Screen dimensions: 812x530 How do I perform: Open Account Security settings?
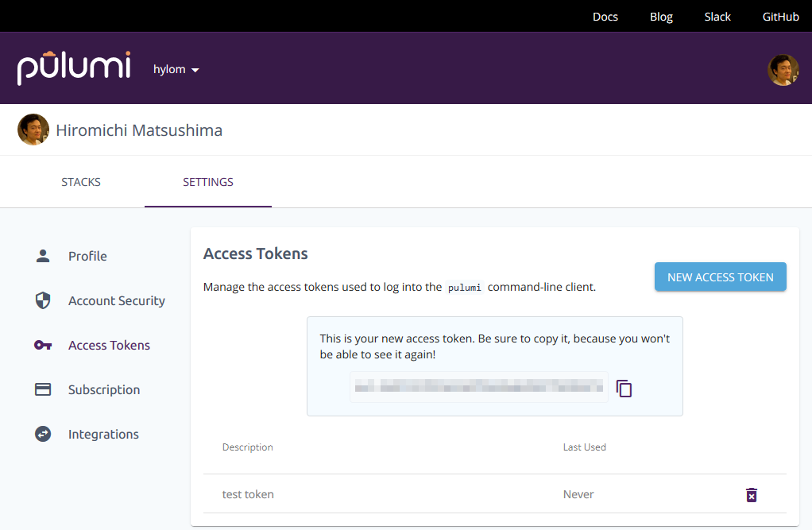point(117,300)
